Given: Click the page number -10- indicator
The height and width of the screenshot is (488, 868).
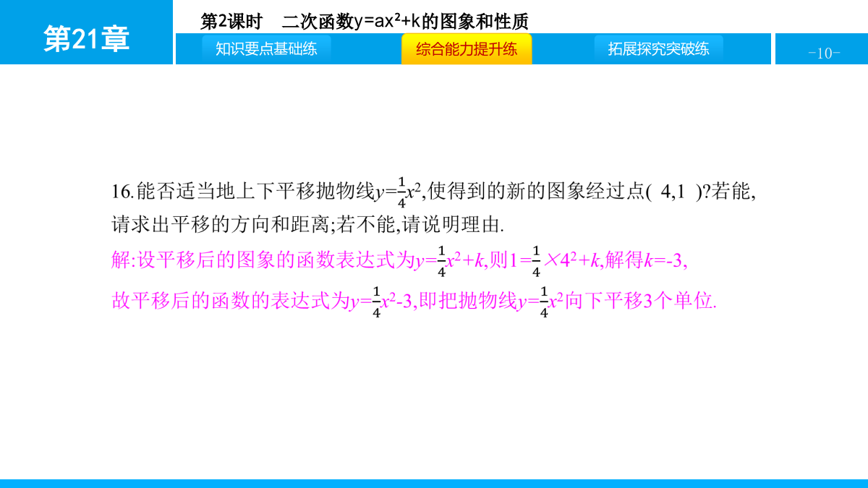Looking at the screenshot, I should coord(824,53).
